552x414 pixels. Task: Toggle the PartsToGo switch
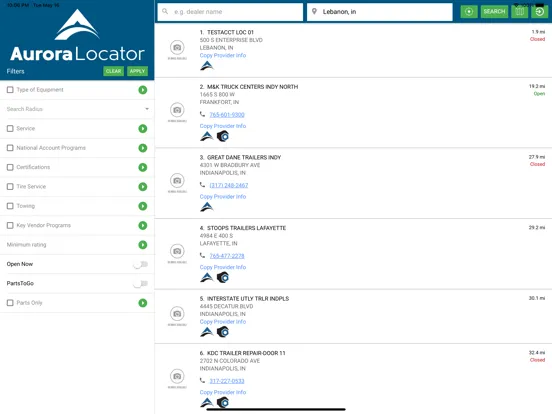click(140, 284)
